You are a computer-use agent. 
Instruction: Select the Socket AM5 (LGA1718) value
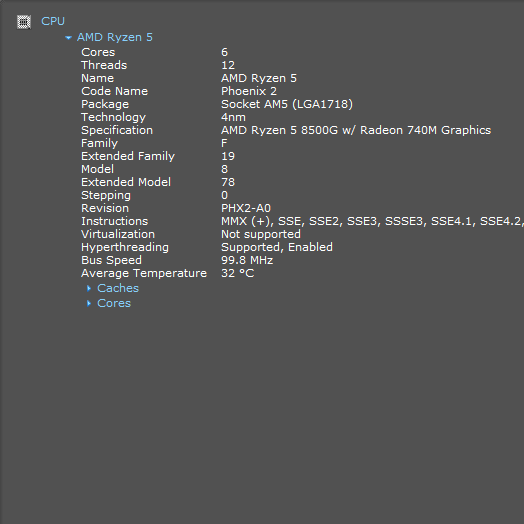tap(287, 104)
